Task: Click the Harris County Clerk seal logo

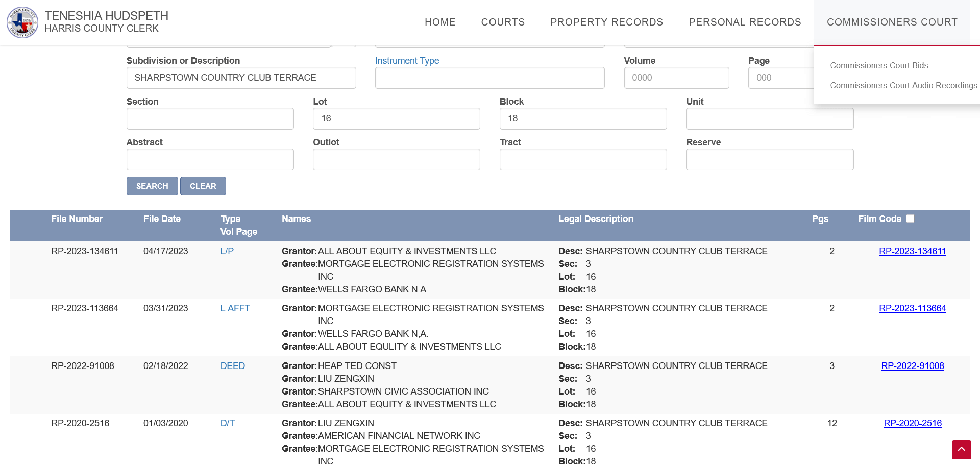Action: [x=22, y=22]
